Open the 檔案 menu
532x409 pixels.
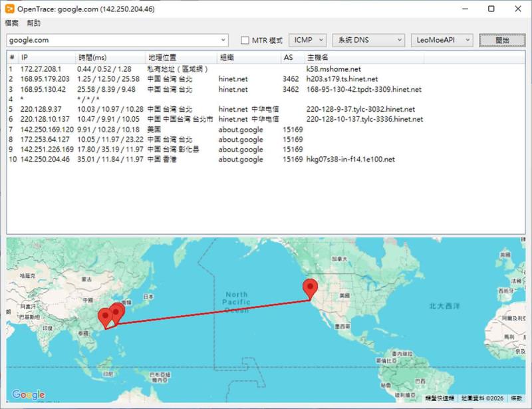click(10, 22)
